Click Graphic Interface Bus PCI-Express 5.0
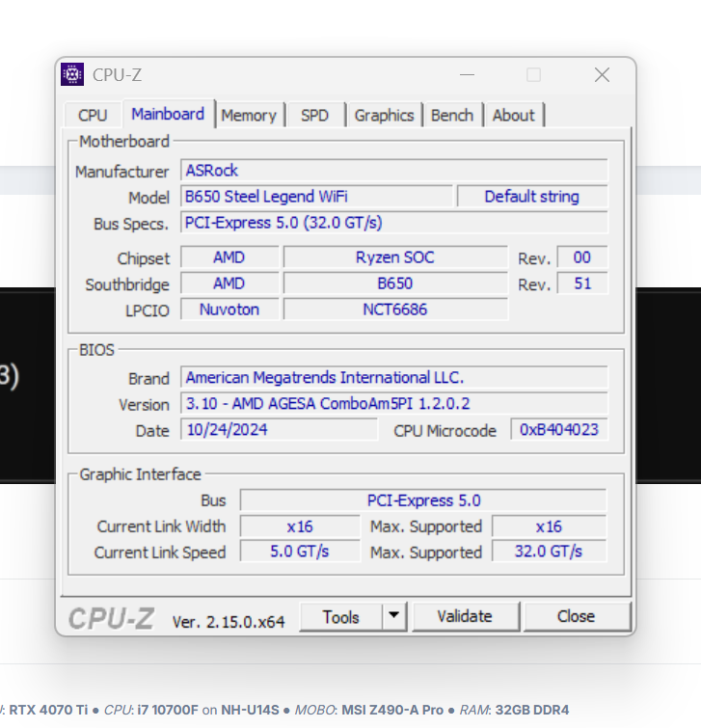 click(x=423, y=500)
